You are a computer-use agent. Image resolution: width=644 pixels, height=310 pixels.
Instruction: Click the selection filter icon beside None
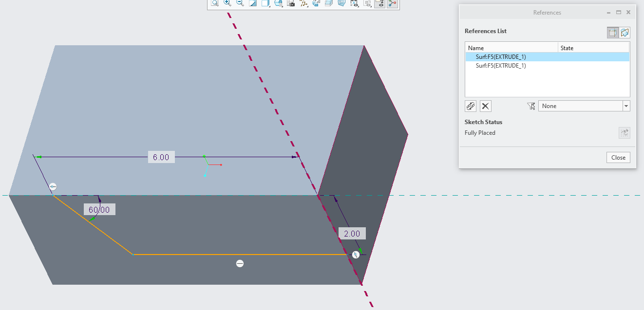[531, 106]
